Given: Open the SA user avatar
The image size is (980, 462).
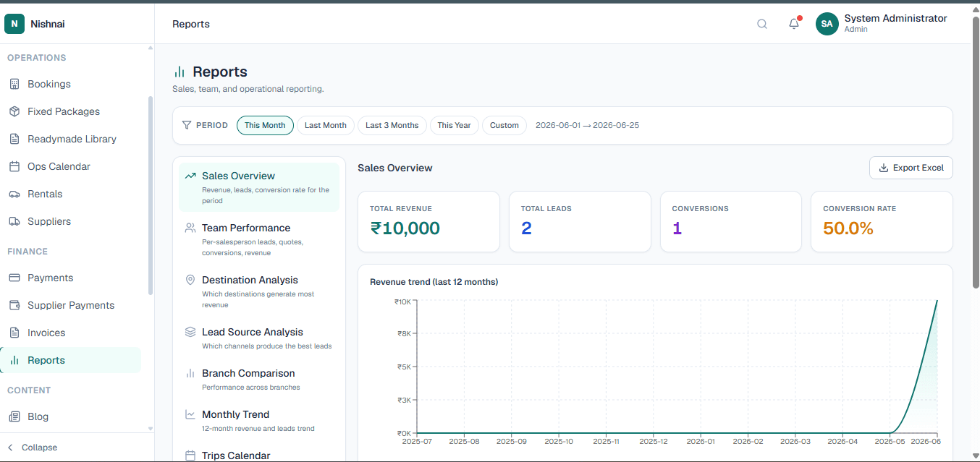Looking at the screenshot, I should point(827,24).
